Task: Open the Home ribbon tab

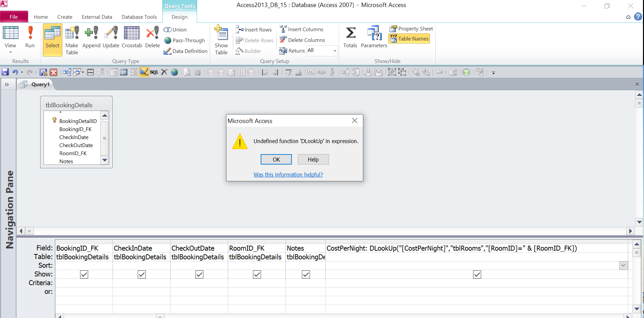Action: click(x=41, y=17)
